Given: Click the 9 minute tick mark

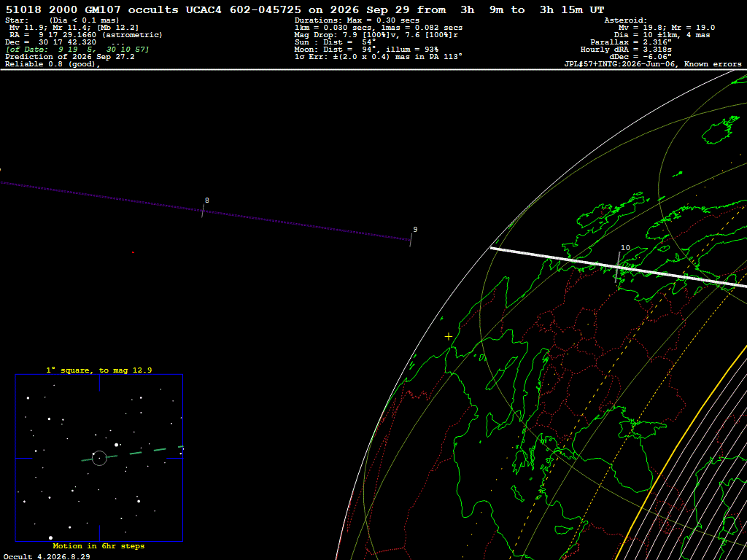Looking at the screenshot, I should (411, 240).
